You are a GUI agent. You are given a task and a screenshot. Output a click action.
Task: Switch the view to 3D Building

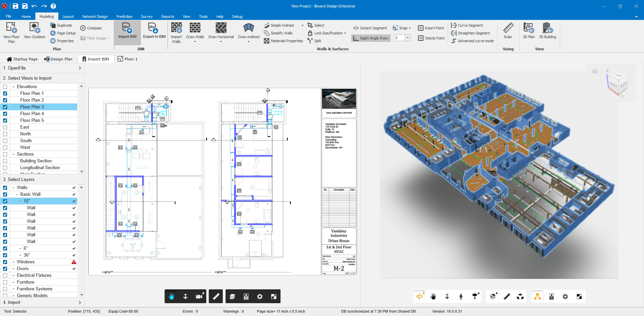pyautogui.click(x=547, y=32)
